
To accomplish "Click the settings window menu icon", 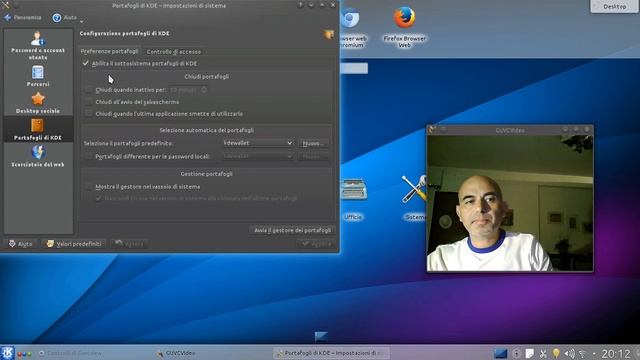I will click(5, 5).
